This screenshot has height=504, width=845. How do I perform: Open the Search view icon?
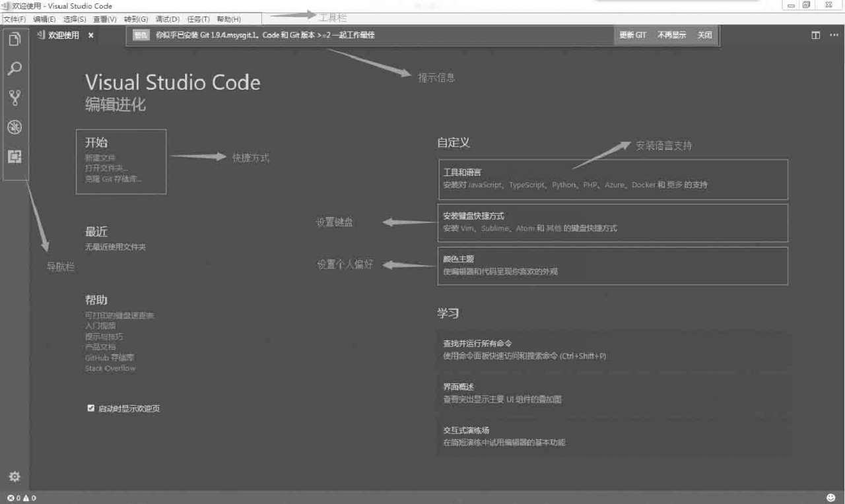(x=15, y=69)
